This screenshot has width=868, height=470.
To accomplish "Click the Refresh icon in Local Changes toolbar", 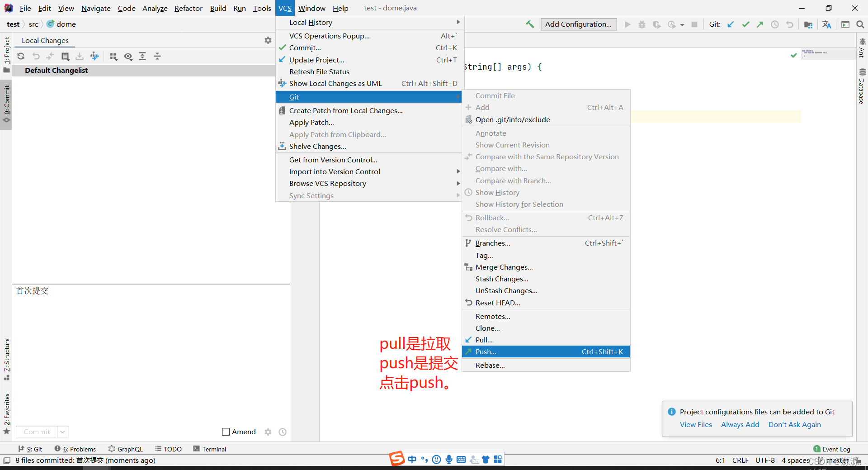I will (x=21, y=56).
